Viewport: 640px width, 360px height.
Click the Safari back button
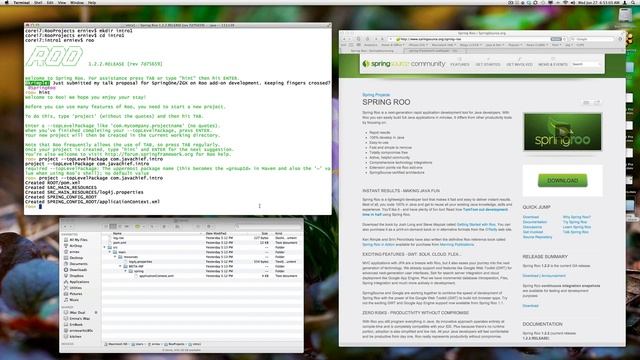coord(344,39)
